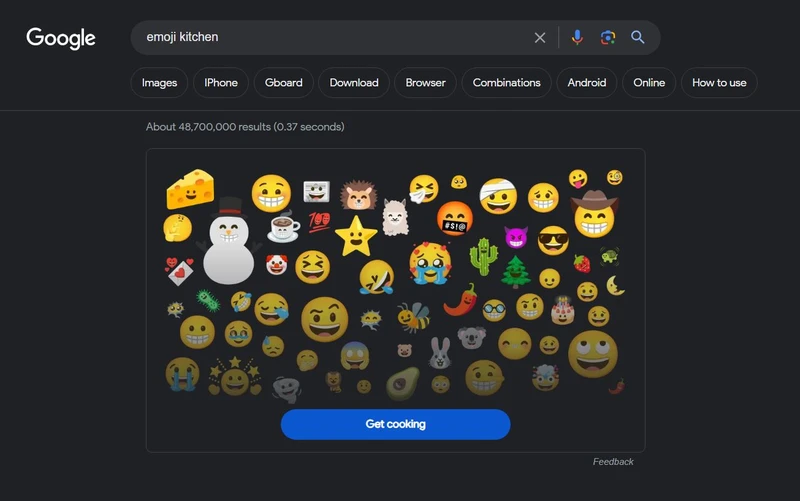The image size is (800, 501).
Task: Click the birthday cake emoji
Action: (563, 310)
